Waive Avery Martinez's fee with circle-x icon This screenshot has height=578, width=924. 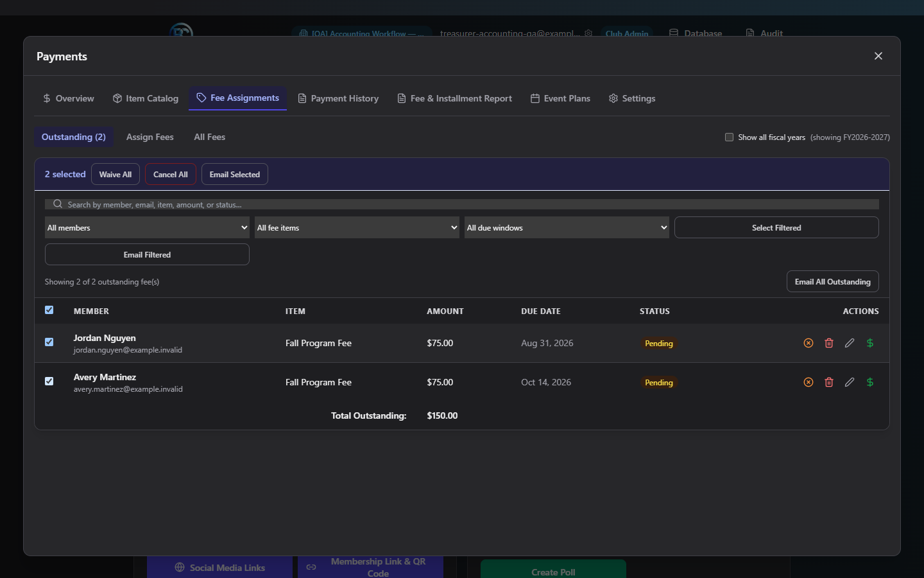click(x=809, y=382)
